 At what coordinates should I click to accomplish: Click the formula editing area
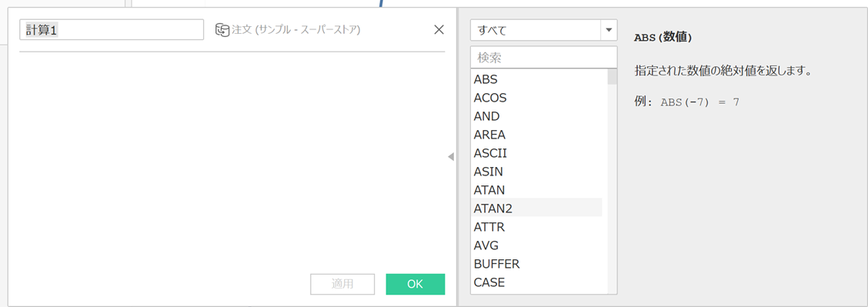(x=232, y=160)
